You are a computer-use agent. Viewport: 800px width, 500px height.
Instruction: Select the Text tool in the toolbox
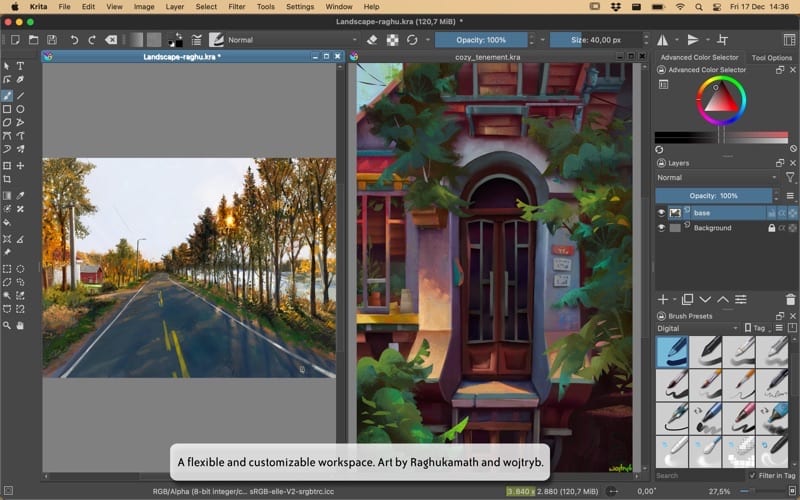(20, 66)
